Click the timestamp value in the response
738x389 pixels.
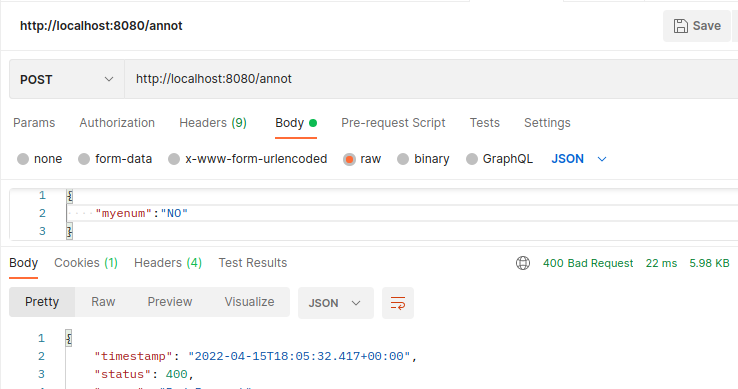299,357
